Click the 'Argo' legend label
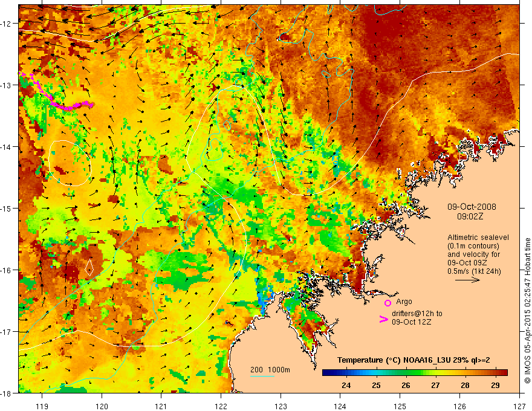 click(404, 302)
